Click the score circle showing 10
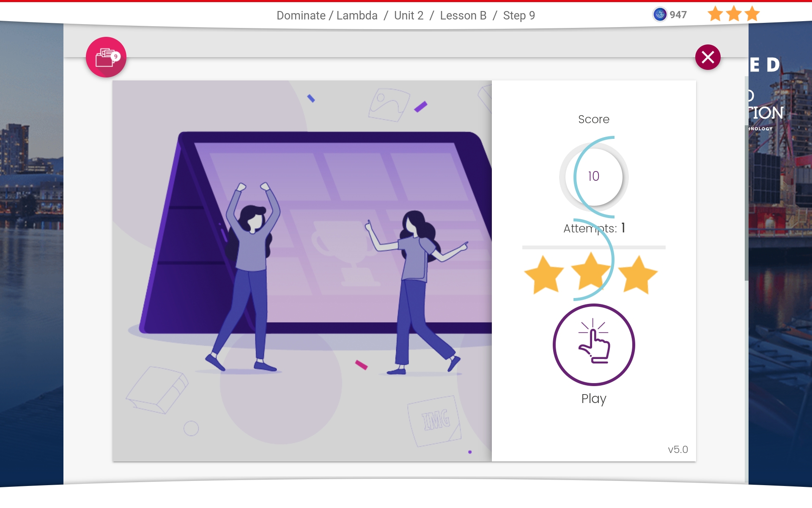 [593, 176]
